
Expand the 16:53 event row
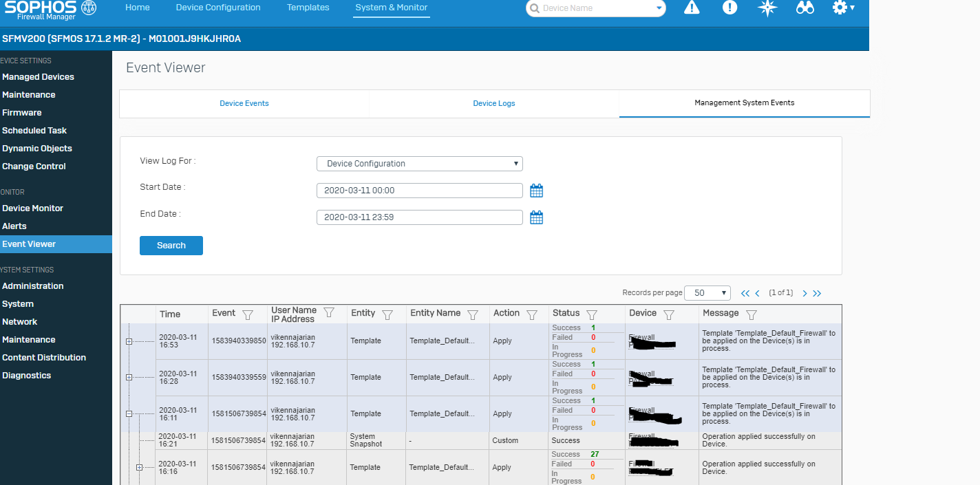[x=129, y=341]
